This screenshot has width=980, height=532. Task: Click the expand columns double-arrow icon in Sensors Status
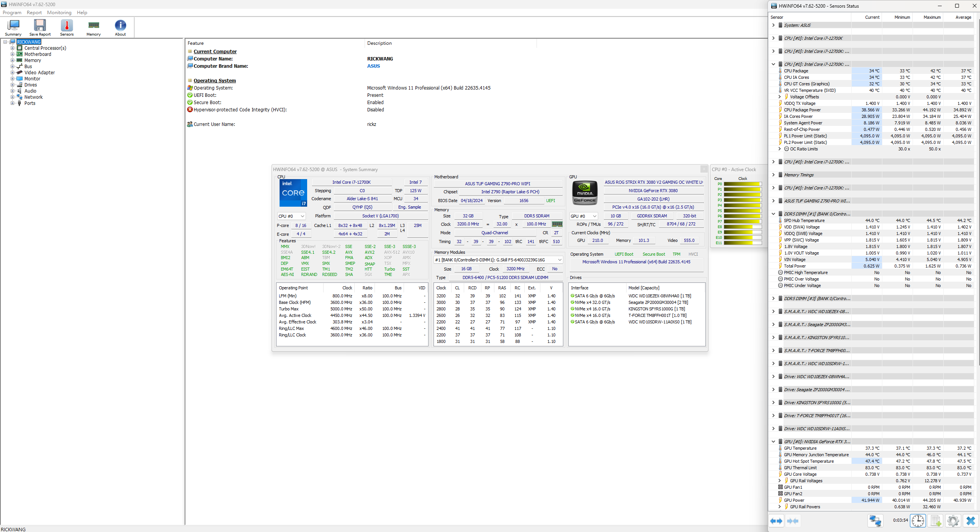tap(776, 521)
